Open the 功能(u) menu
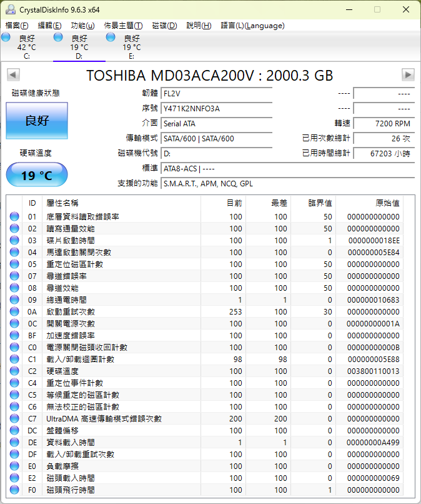421x504 pixels. pyautogui.click(x=82, y=26)
